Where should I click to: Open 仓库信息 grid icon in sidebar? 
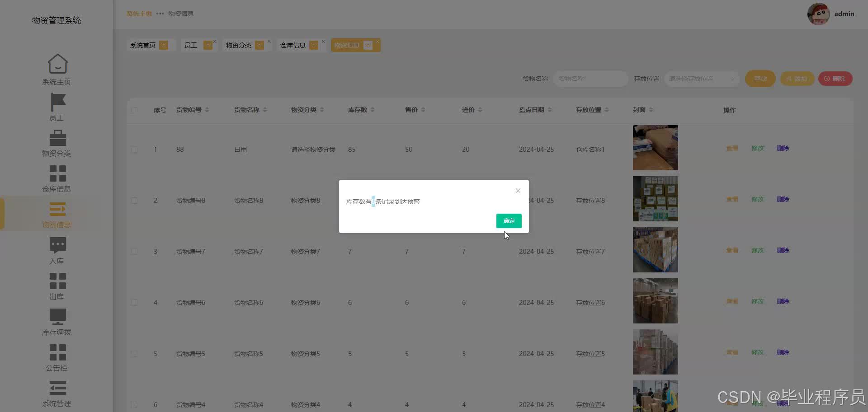pos(58,173)
